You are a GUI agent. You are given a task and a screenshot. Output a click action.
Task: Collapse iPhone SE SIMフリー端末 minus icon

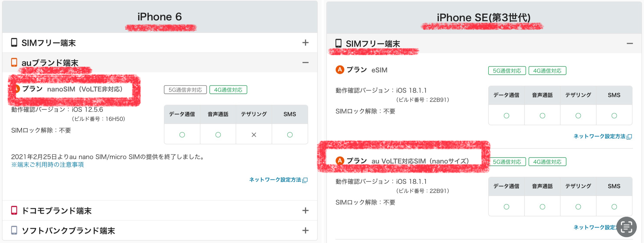pos(630,44)
